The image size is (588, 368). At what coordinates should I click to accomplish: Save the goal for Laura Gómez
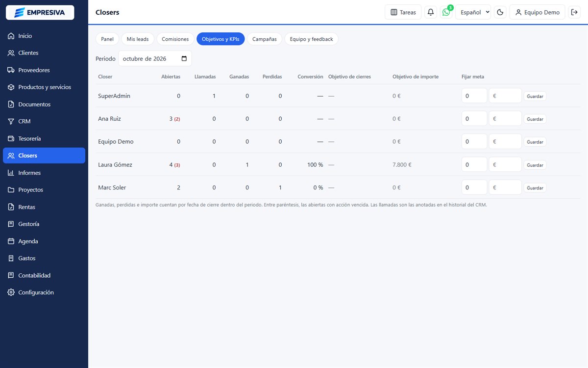(x=535, y=165)
